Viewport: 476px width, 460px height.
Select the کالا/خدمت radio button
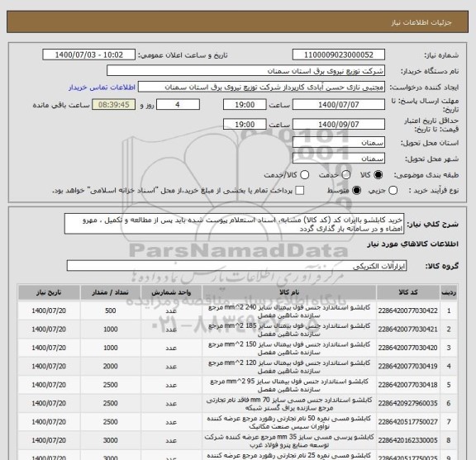pyautogui.click(x=304, y=175)
